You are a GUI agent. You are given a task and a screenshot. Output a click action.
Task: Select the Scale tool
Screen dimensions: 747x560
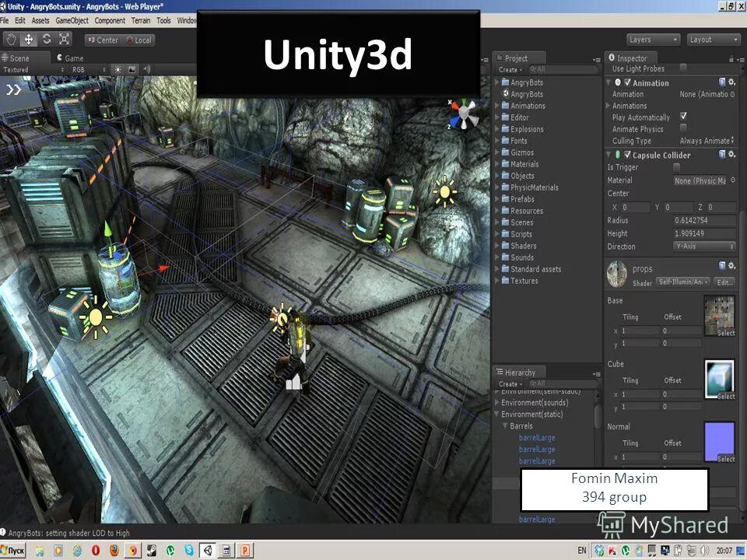pos(65,40)
